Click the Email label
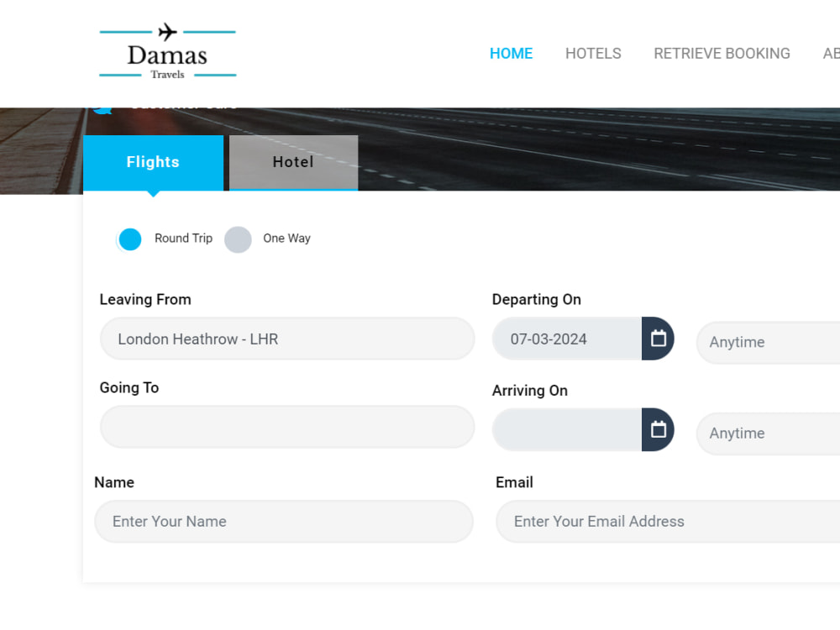 [514, 483]
